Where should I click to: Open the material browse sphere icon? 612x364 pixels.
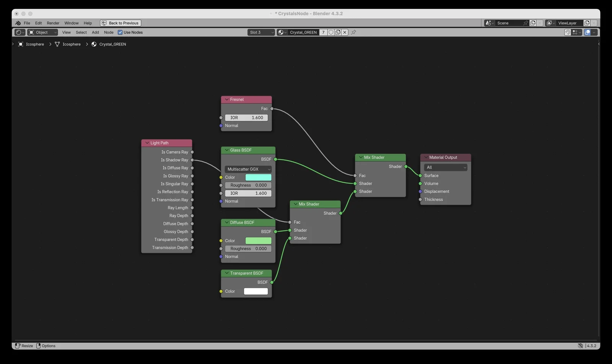click(282, 32)
